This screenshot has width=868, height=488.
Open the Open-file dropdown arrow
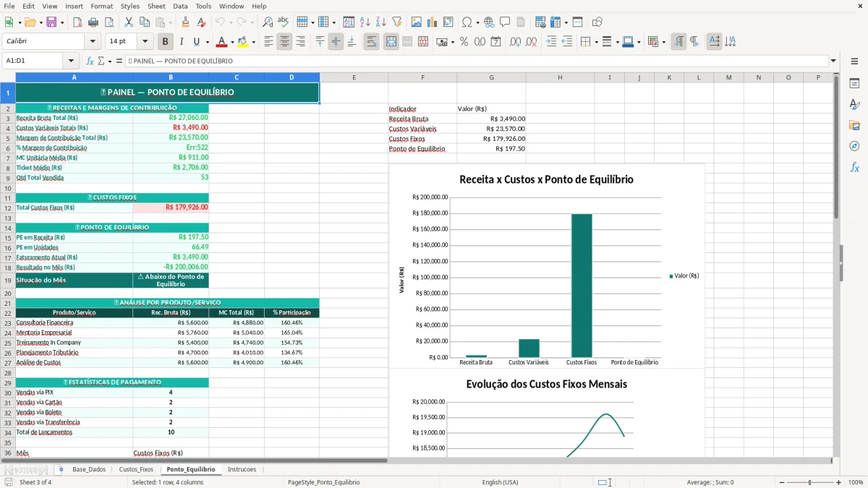[x=41, y=22]
